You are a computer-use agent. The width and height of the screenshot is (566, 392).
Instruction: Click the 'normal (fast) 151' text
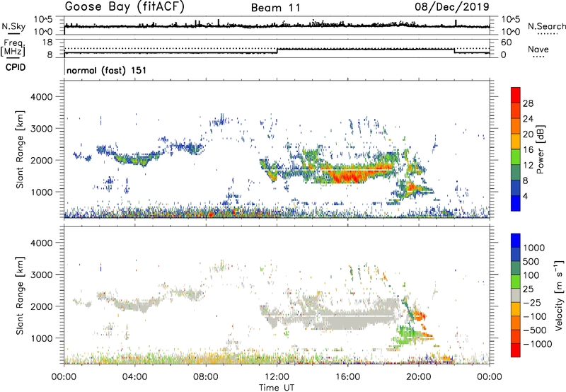[x=107, y=70]
